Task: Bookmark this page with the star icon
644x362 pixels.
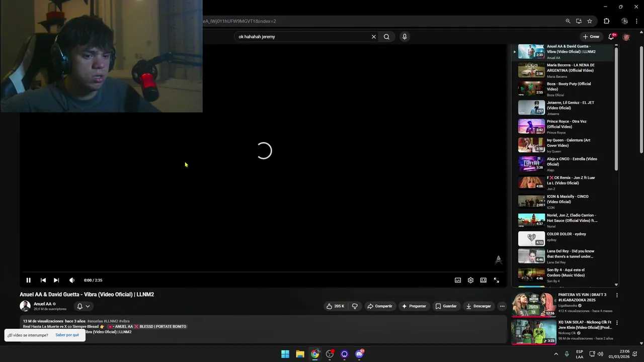Action: pos(590,21)
